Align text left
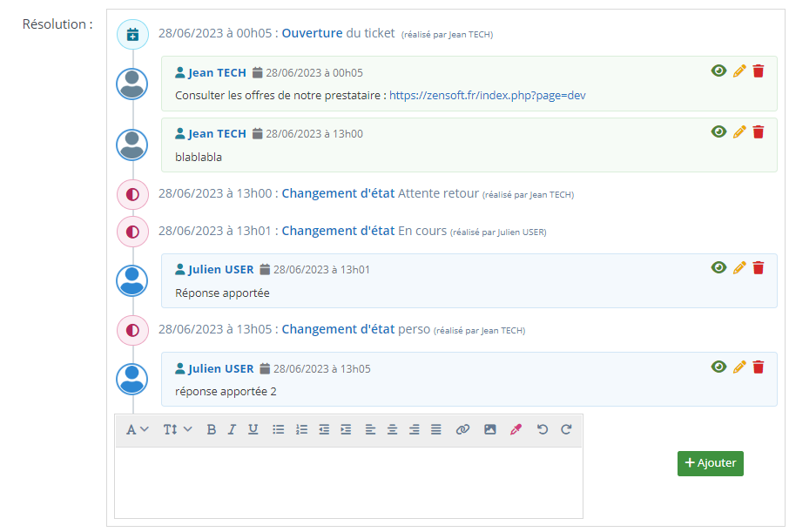Image resolution: width=789 pixels, height=532 pixels. 370,429
